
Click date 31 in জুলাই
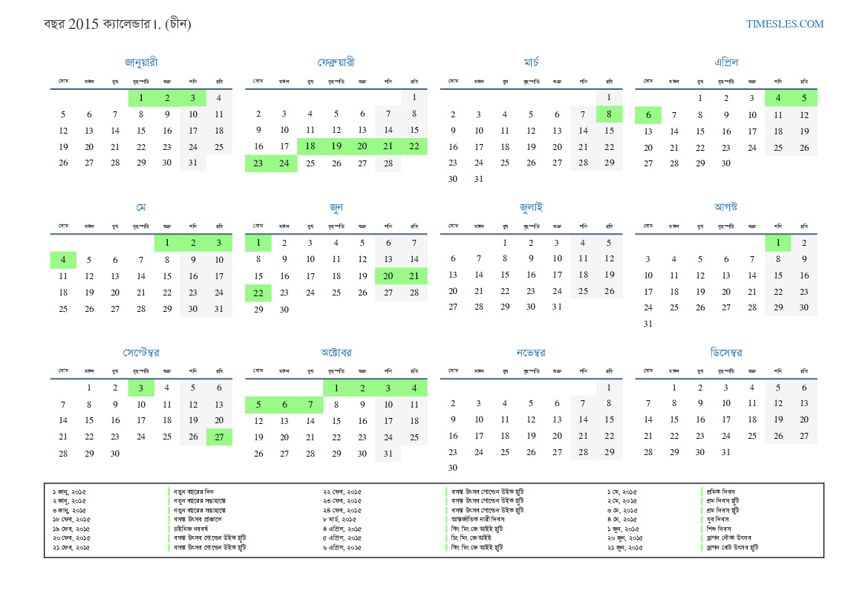[557, 307]
